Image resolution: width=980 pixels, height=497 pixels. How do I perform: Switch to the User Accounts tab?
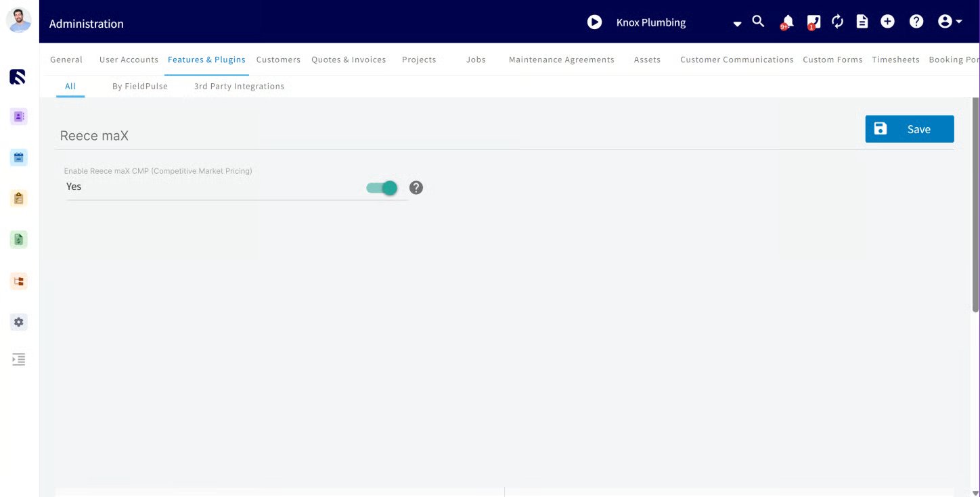click(129, 60)
